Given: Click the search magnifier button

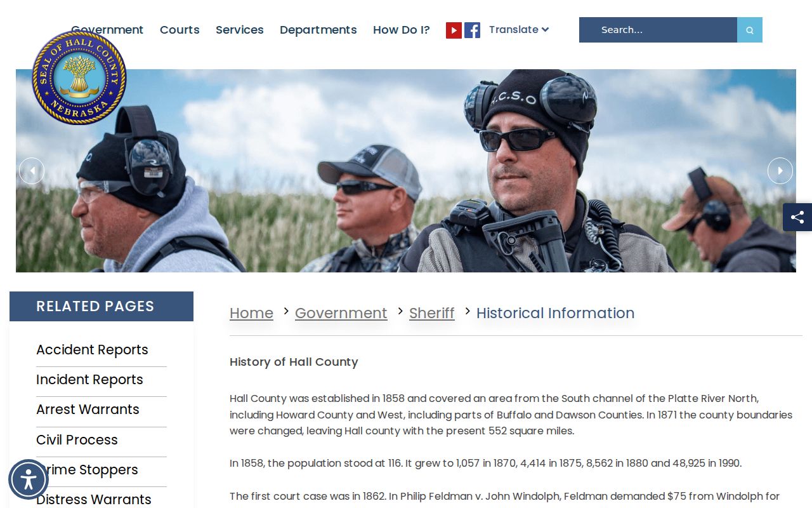Looking at the screenshot, I should (x=750, y=30).
